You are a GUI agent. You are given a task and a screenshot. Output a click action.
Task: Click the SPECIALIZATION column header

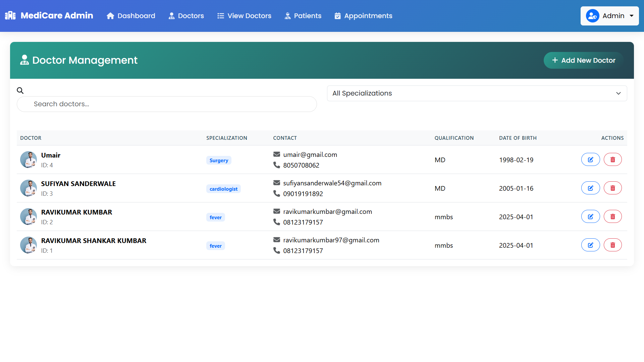(227, 138)
